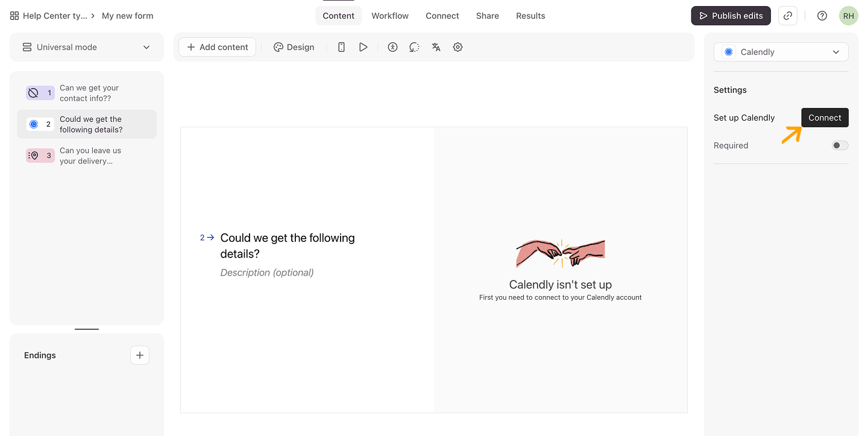Go to the Results tab

click(530, 16)
